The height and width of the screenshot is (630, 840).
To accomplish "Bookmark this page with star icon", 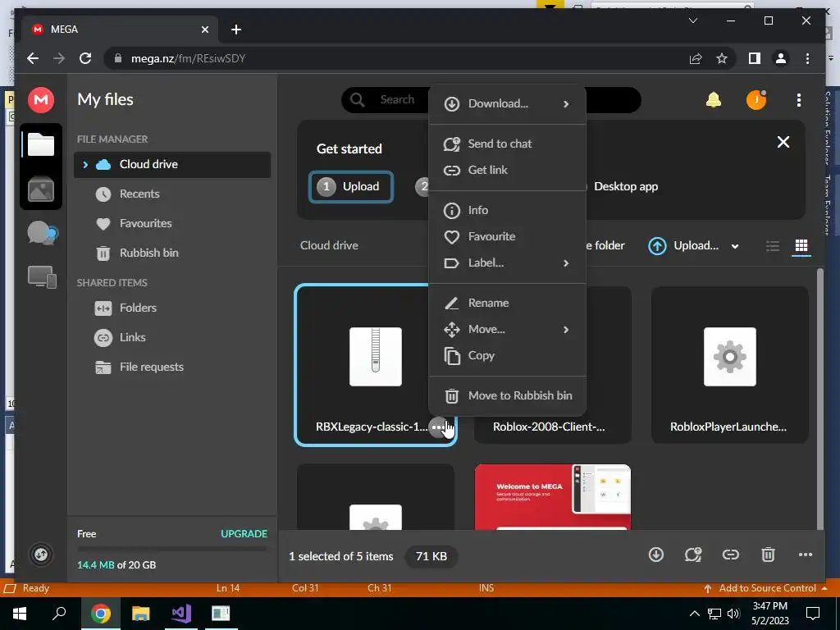I will click(722, 58).
